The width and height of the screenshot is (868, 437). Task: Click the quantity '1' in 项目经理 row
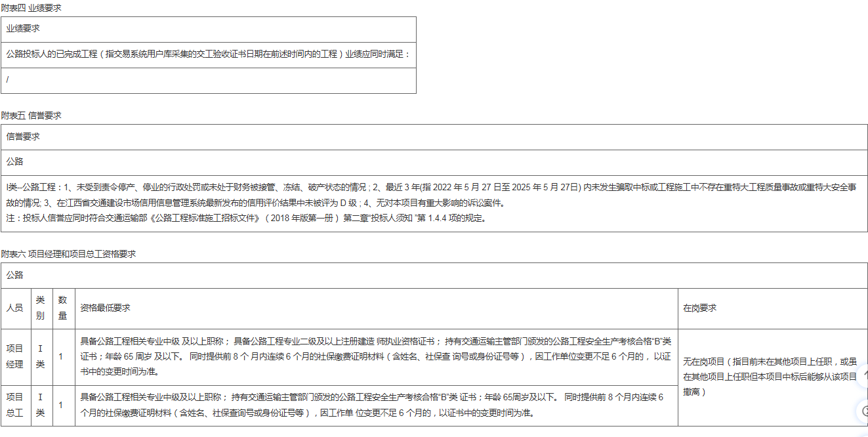64,357
